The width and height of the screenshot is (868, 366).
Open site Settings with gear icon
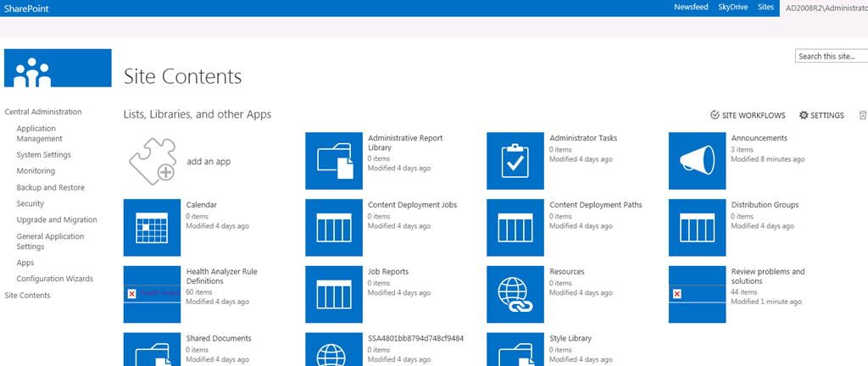click(821, 115)
